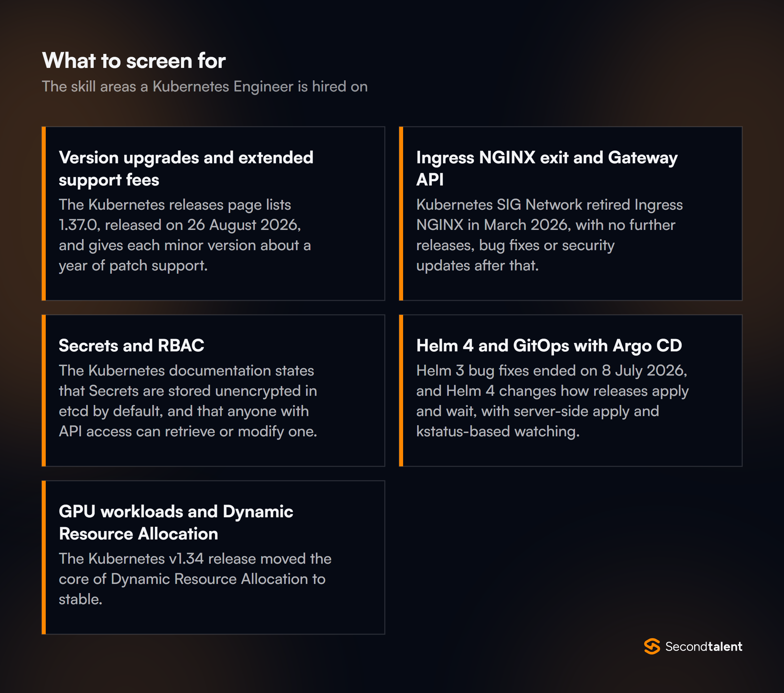
Task: Click the Kubernetes 1.37.0 release description text
Action: (185, 235)
